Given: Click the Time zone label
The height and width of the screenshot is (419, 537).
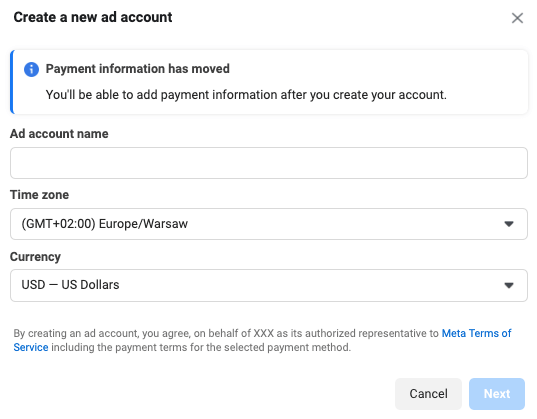Looking at the screenshot, I should [39, 195].
